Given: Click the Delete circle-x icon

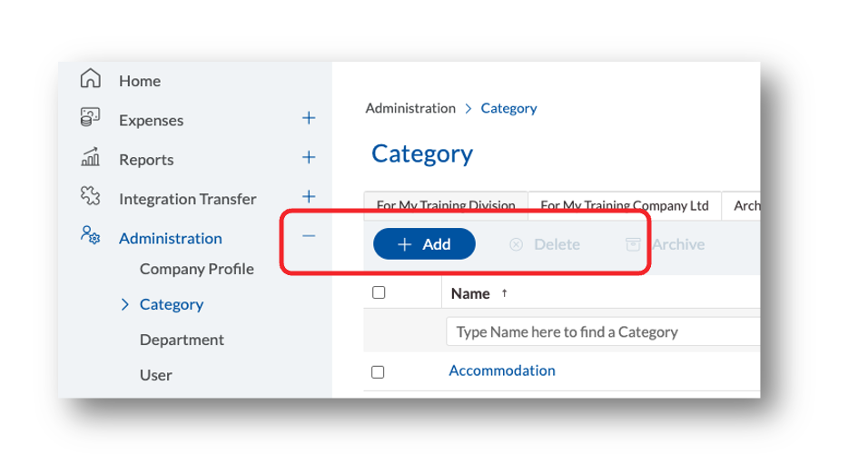Looking at the screenshot, I should [516, 244].
